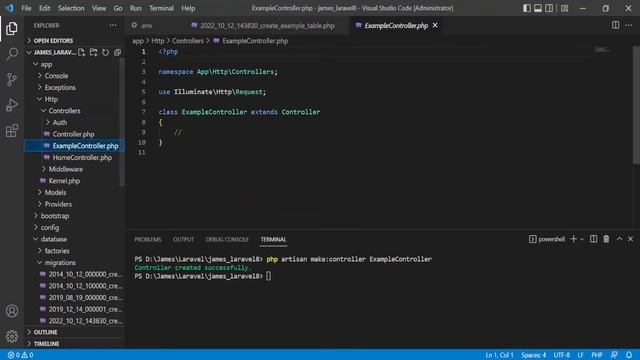Viewport: 640px width, 360px height.
Task: Click the editor vertical scrollbar
Action: [636, 104]
